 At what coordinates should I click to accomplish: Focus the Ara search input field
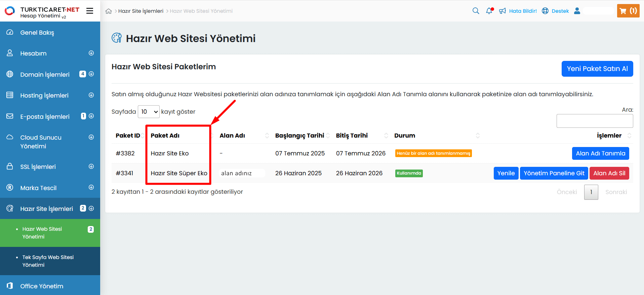[x=595, y=121]
